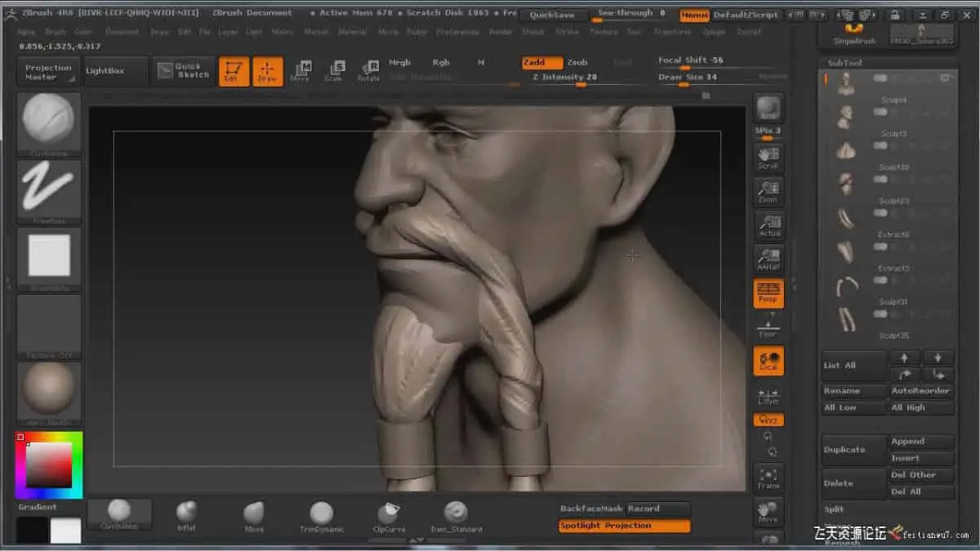Click the List All subtool button
The image size is (980, 551).
[x=854, y=366]
